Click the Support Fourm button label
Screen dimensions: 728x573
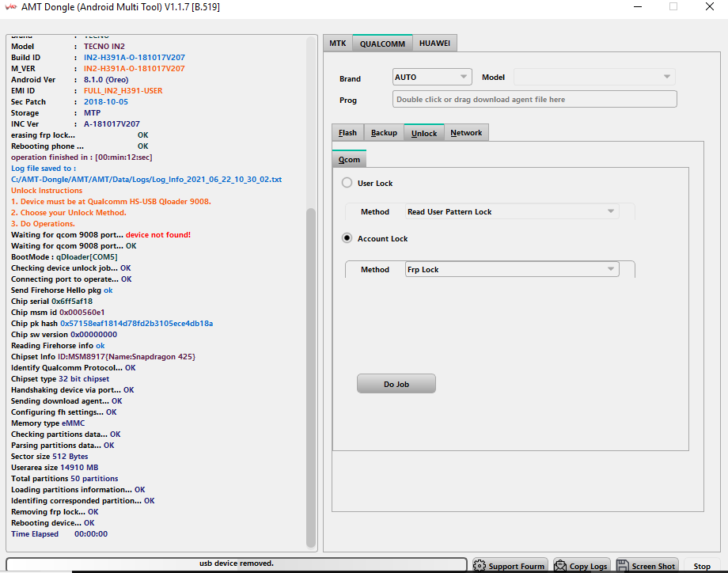(x=516, y=566)
